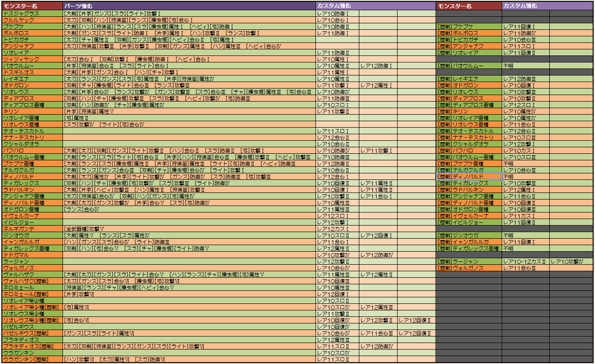Viewport: 595px width, 364px height.
Task: Click the リオレウス亜種 monster name cell
Action: click(x=32, y=124)
